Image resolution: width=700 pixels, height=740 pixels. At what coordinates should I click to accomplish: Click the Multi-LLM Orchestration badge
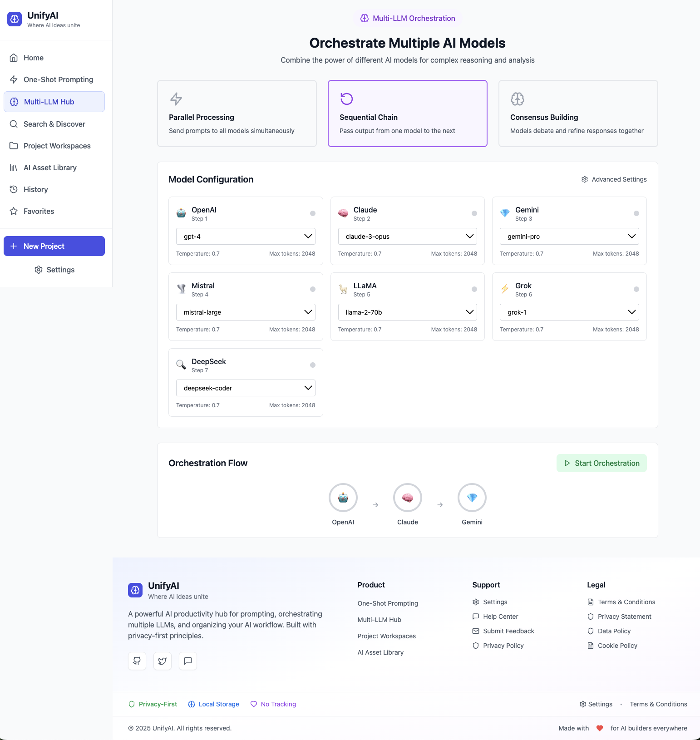(x=408, y=18)
